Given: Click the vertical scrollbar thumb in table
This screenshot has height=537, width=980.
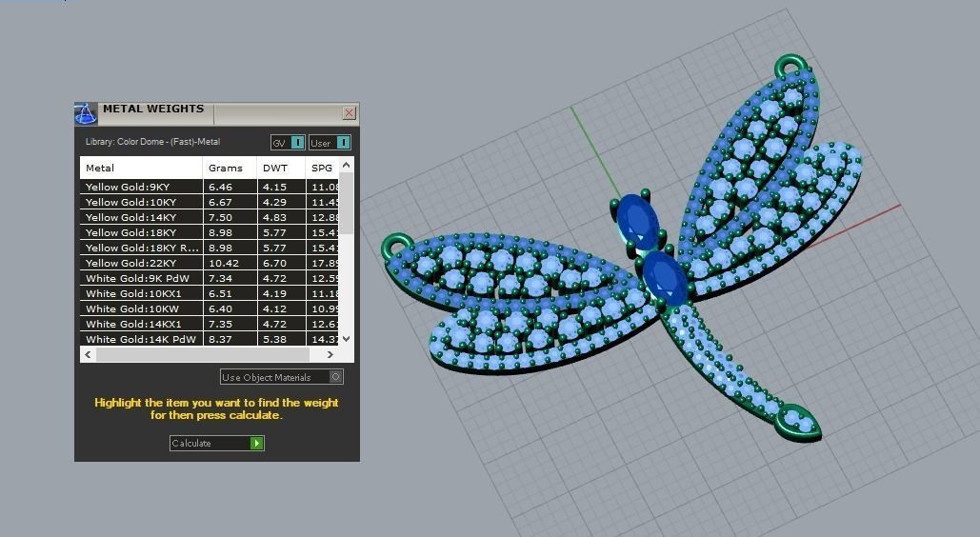Looking at the screenshot, I should click(x=347, y=203).
